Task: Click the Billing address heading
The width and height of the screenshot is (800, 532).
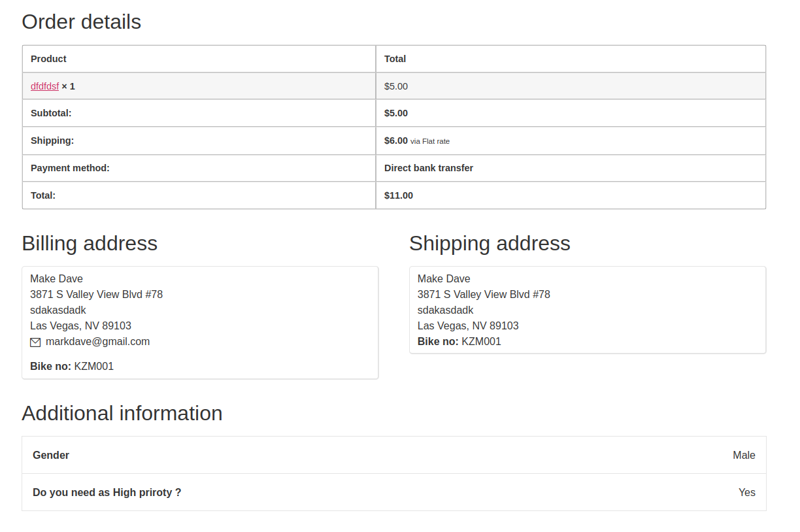Action: click(x=90, y=243)
